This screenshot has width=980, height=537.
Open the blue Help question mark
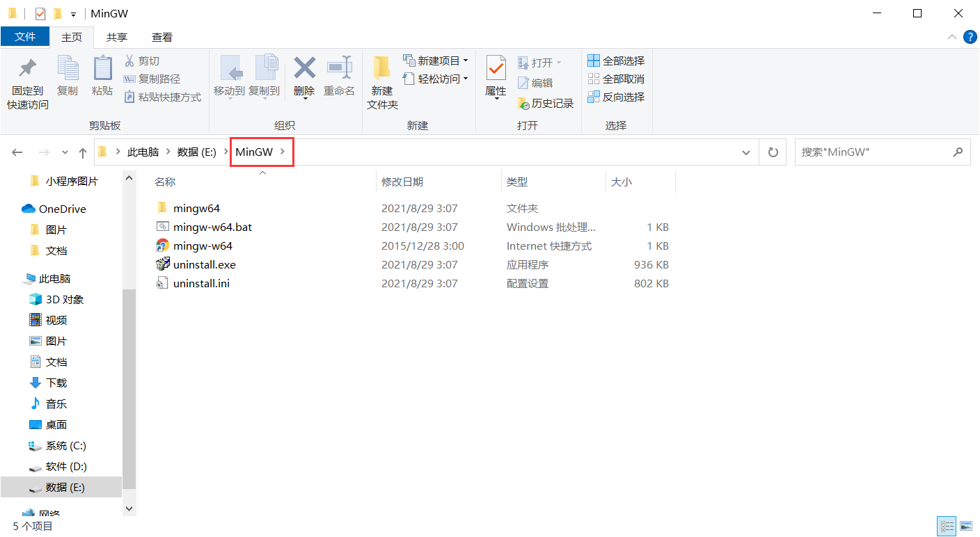(x=970, y=37)
